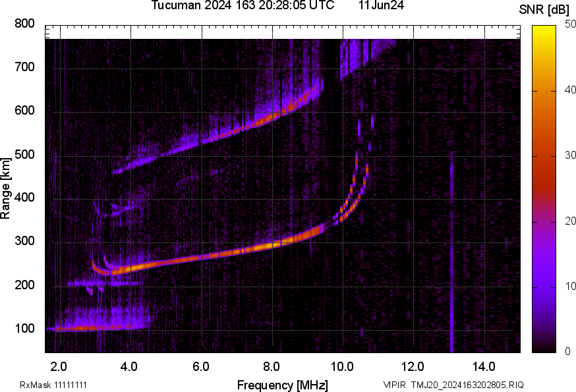Viewport: 576px width, 392px height.
Task: Click the 'RxMask 11111111' footer text
Action: 53,385
